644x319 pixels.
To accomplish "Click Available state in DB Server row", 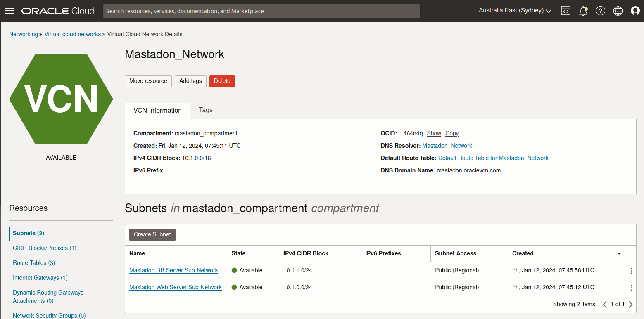I will tap(247, 270).
